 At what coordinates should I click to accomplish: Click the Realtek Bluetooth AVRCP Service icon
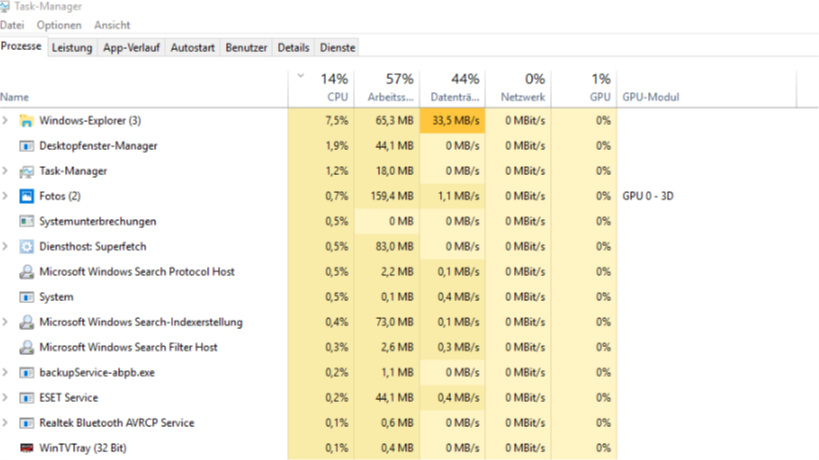[26, 423]
